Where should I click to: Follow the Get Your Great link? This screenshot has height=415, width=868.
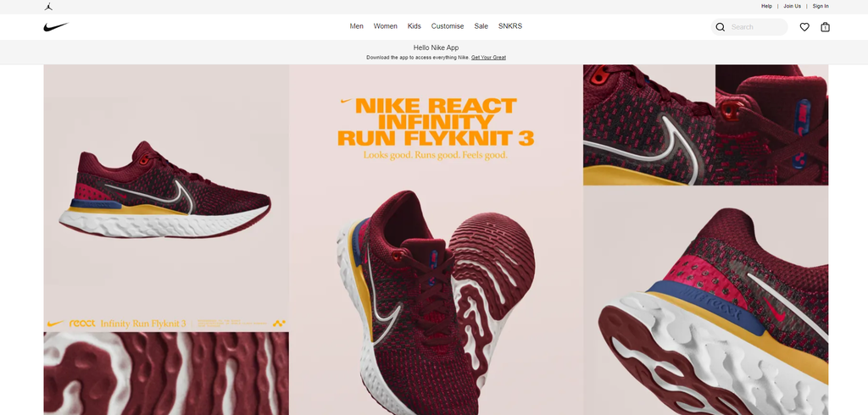pos(488,58)
